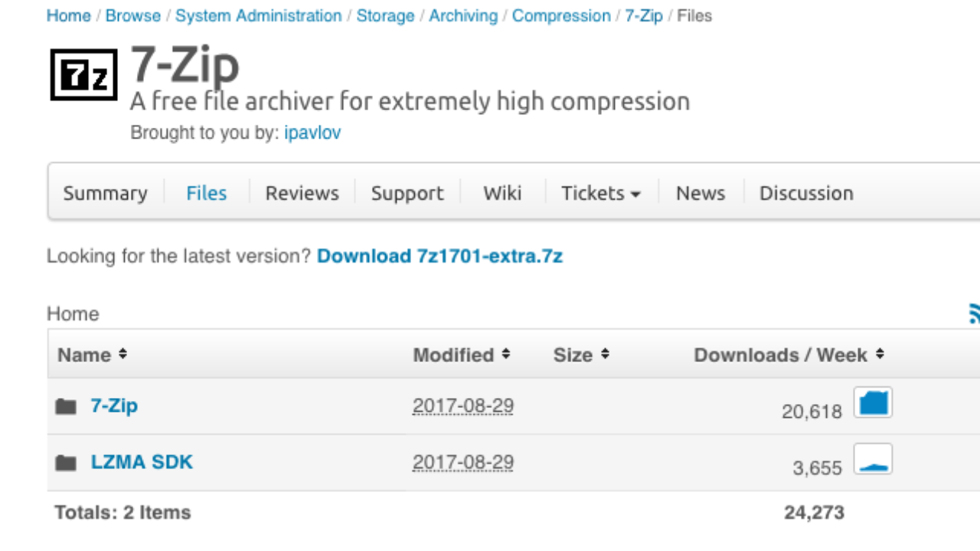Open the LZMA SDK downloads stats chart

(873, 460)
